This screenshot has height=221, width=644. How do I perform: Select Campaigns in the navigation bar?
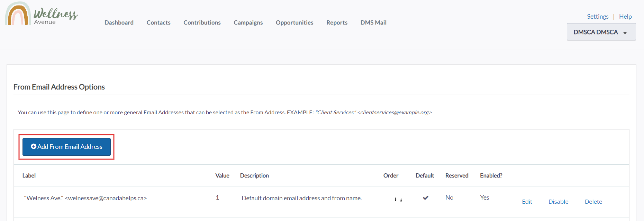point(248,22)
